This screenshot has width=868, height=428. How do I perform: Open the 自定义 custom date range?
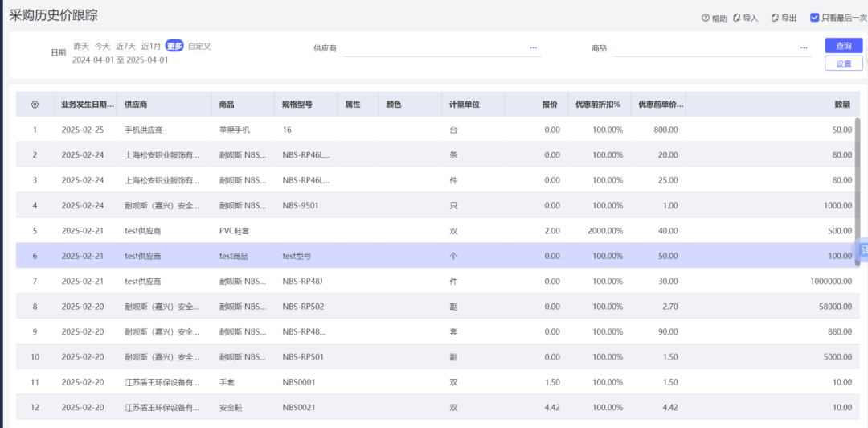[199, 47]
